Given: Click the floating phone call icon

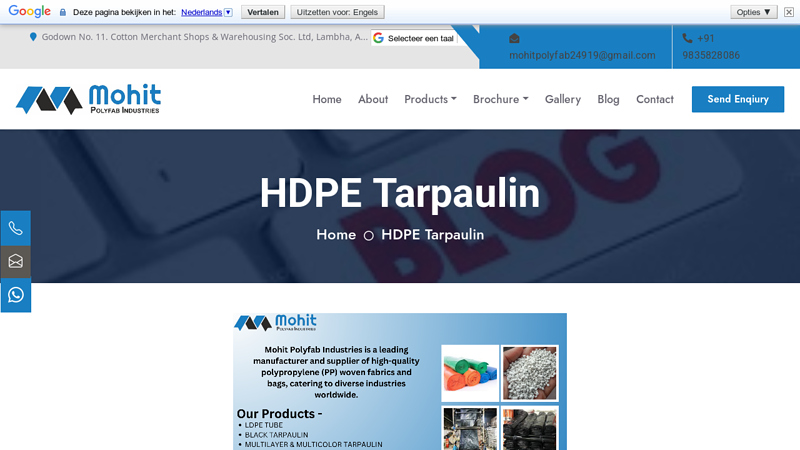Looking at the screenshot, I should click(x=15, y=228).
